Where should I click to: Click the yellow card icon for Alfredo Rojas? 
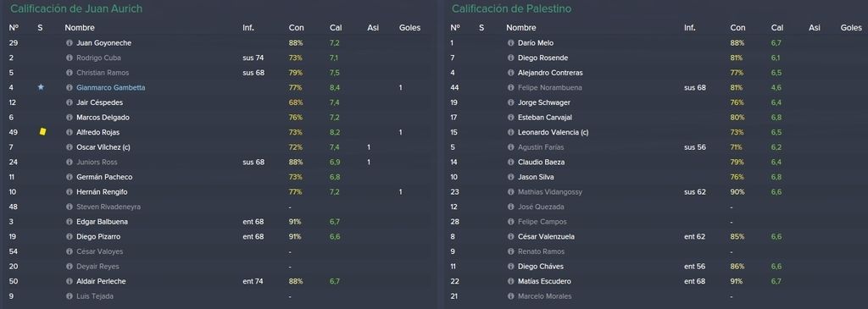(42, 131)
